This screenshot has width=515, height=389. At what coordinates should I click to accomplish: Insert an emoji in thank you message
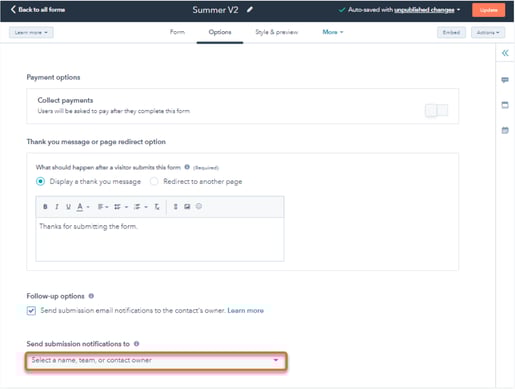tap(199, 206)
